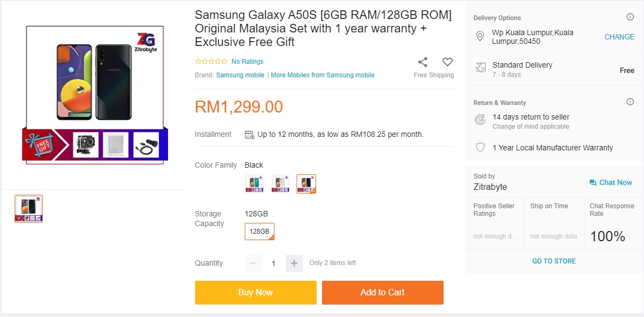644x317 pixels.
Task: Click the warranty shield icon
Action: tap(480, 147)
